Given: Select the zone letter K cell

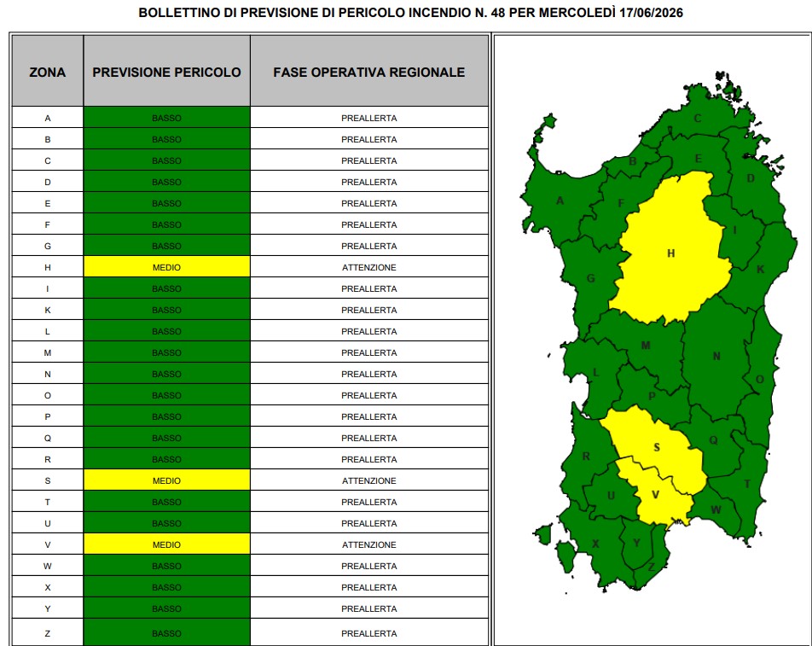Looking at the screenshot, I should 47,310.
